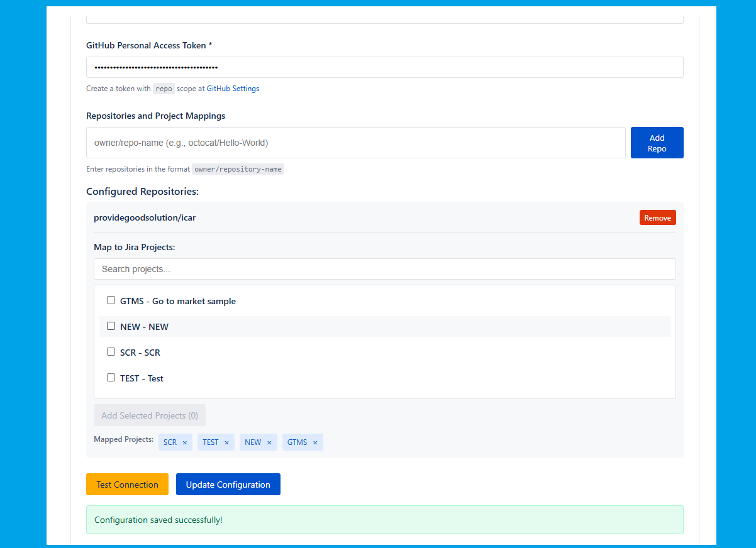Screen dimensions: 756x548
Task: Click Add Selected Projects (0) button
Action: 150,415
